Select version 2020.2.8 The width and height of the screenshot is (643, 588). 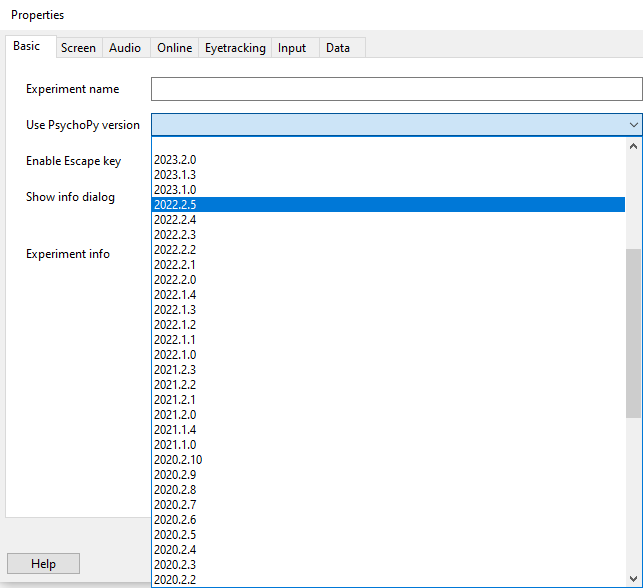[388, 490]
